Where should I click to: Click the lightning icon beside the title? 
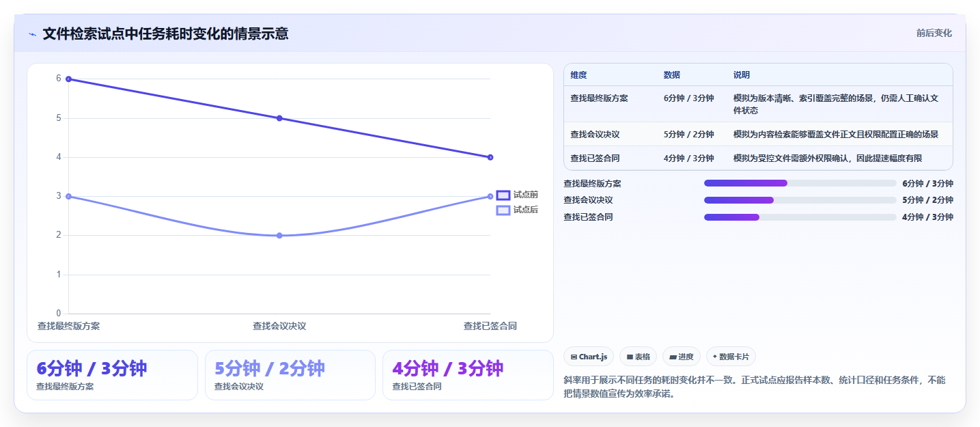click(32, 34)
